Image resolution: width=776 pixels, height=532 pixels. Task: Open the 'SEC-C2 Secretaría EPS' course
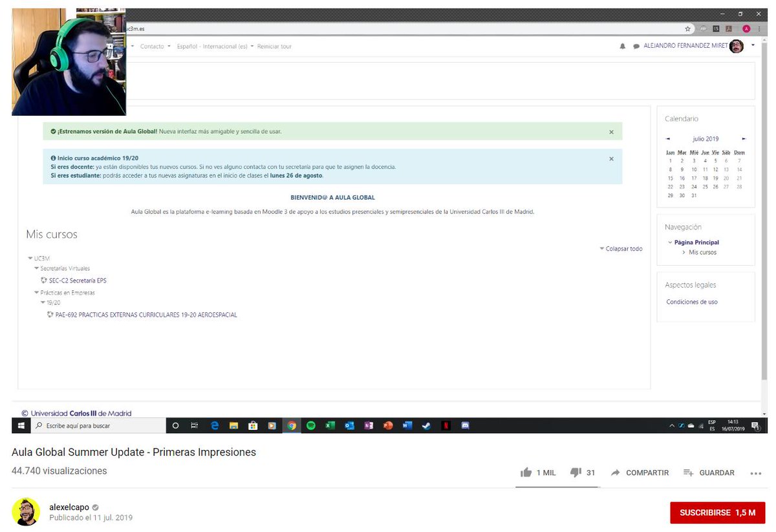(x=78, y=281)
